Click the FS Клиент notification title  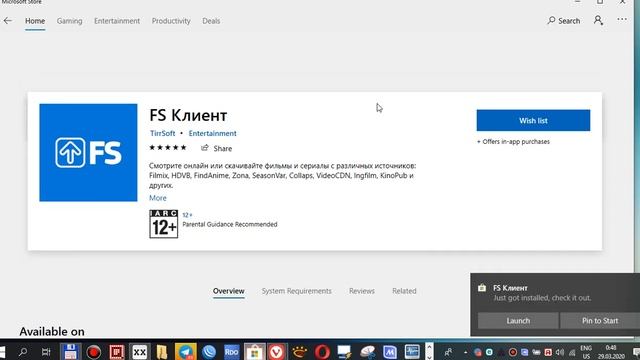point(510,288)
